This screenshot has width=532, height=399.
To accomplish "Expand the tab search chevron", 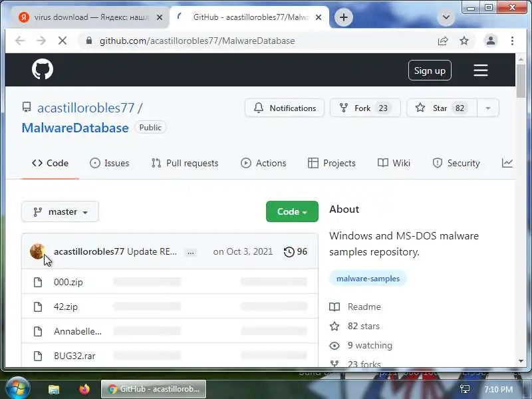I will [x=446, y=17].
